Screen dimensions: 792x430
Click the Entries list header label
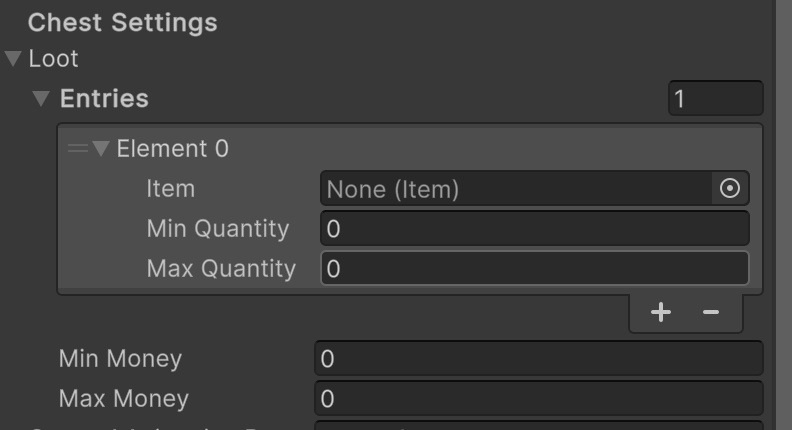pos(104,98)
